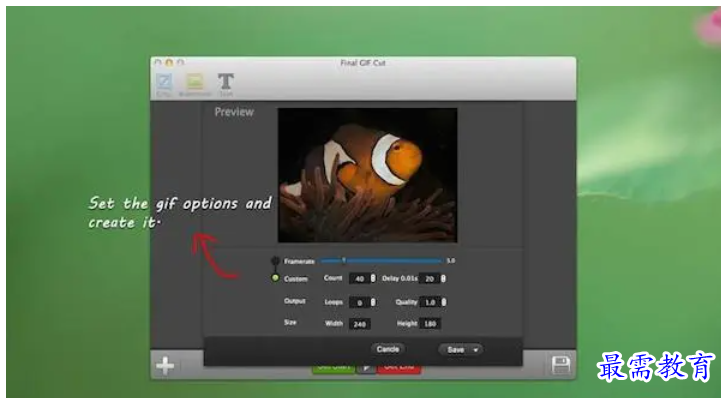Select the Crop tool in the toolbar

tap(164, 85)
